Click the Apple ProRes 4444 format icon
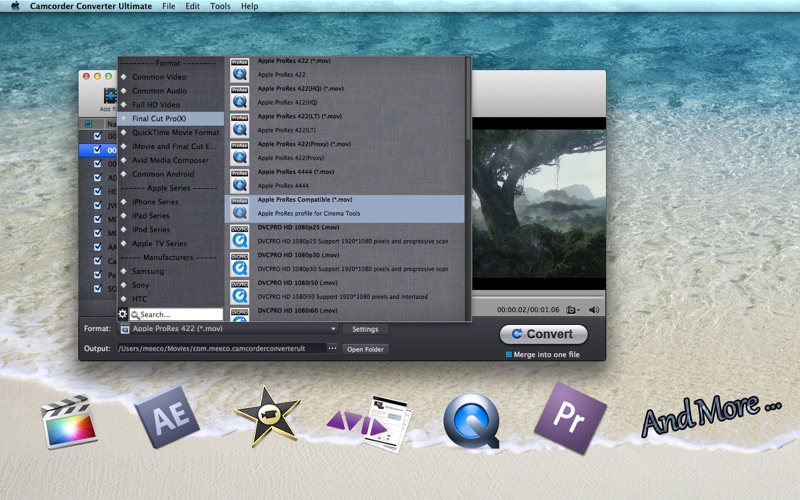800x500 pixels. [x=239, y=181]
